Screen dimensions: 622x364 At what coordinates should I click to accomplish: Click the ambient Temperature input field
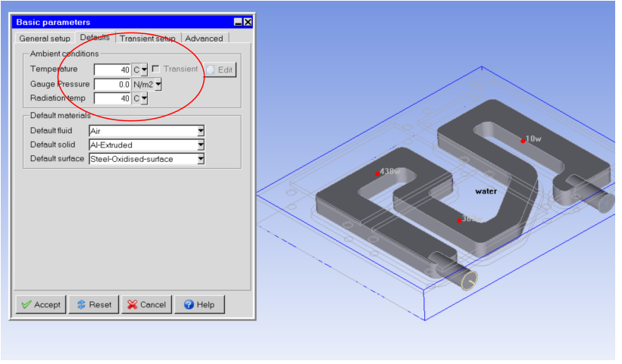[112, 70]
